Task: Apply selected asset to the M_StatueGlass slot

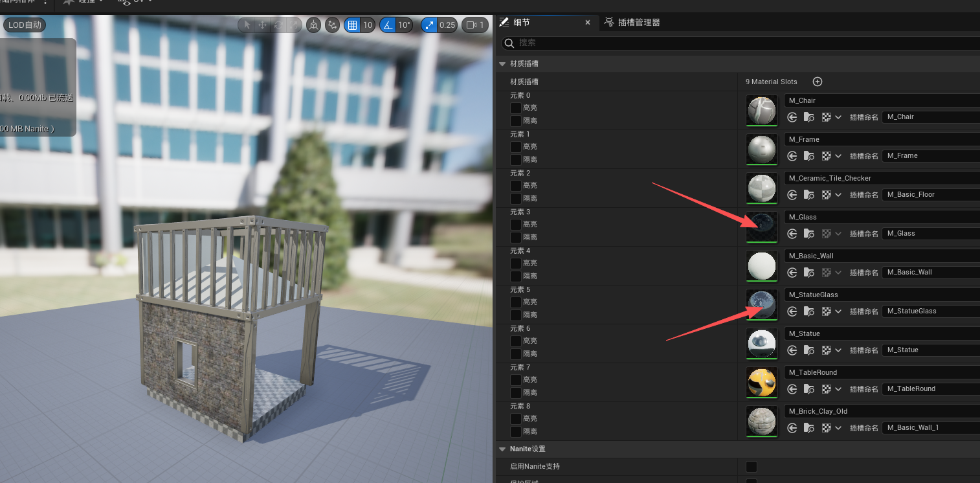Action: [792, 311]
